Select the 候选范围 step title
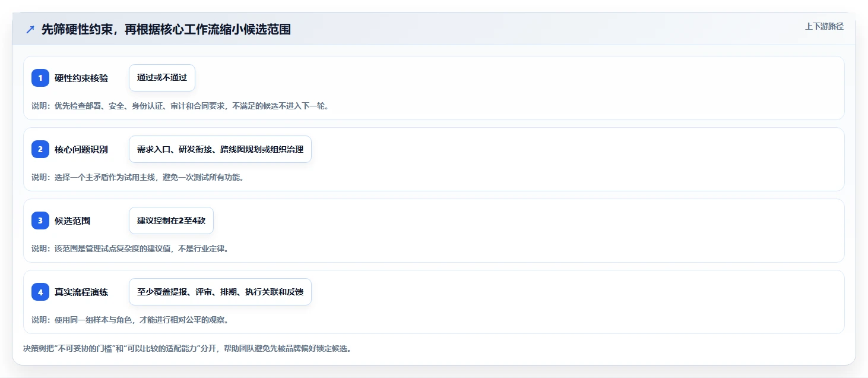Image resolution: width=868 pixels, height=378 pixels. (x=72, y=220)
